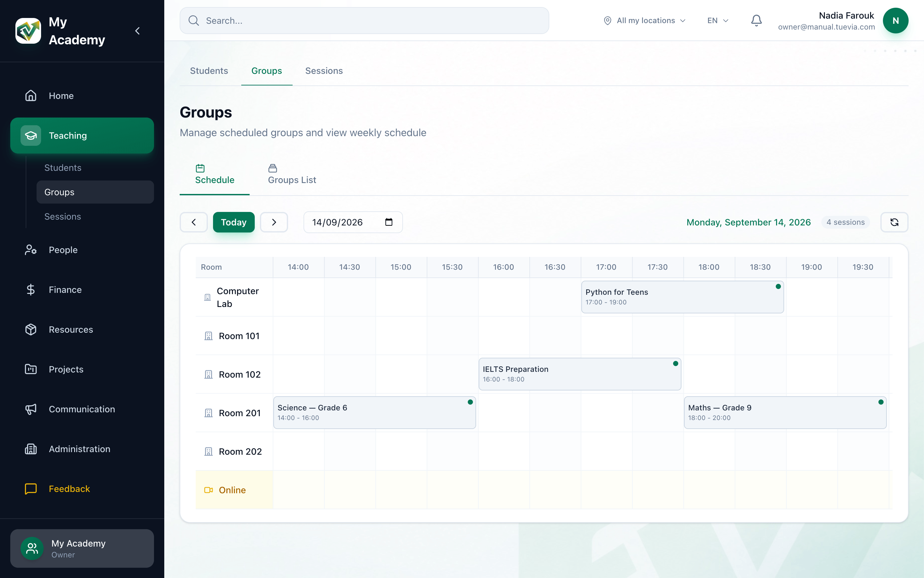The height and width of the screenshot is (578, 924).
Task: Go to the previous day
Action: (193, 222)
